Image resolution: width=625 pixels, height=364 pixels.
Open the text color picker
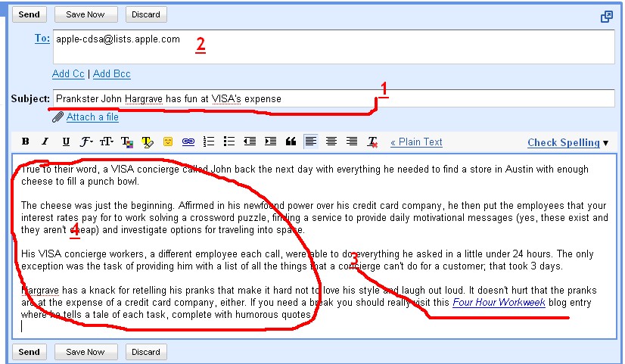point(127,142)
